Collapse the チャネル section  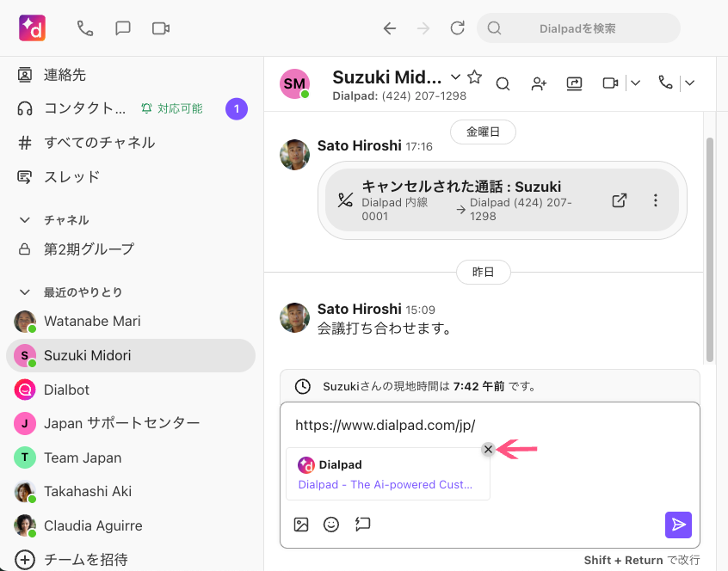tap(25, 220)
